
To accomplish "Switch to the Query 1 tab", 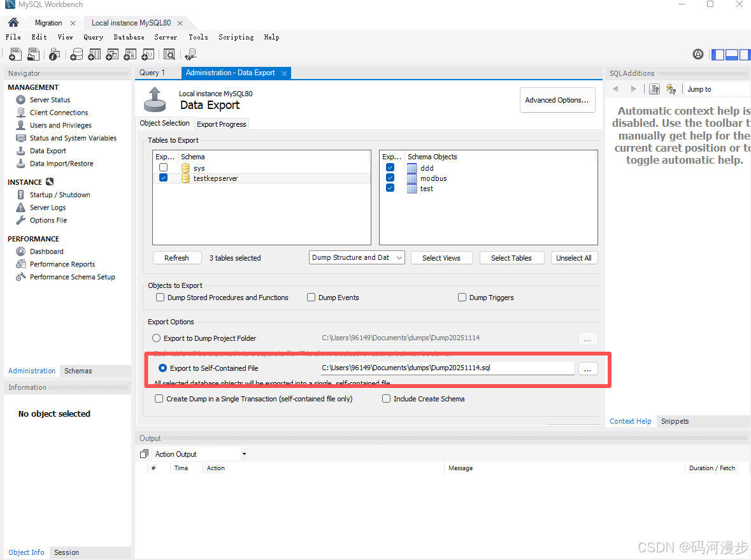I will coord(152,73).
